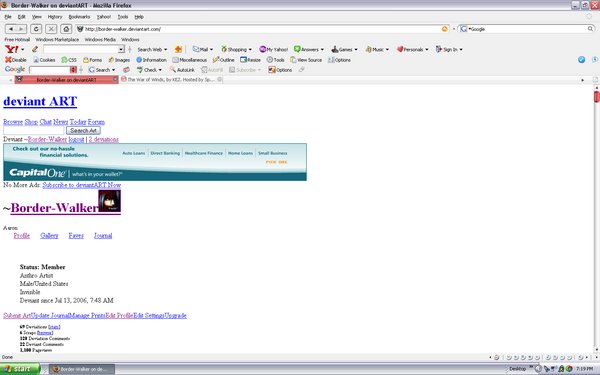Select the Border-Walker on deviantART tab
Screen dimensions: 600x375
[67, 80]
